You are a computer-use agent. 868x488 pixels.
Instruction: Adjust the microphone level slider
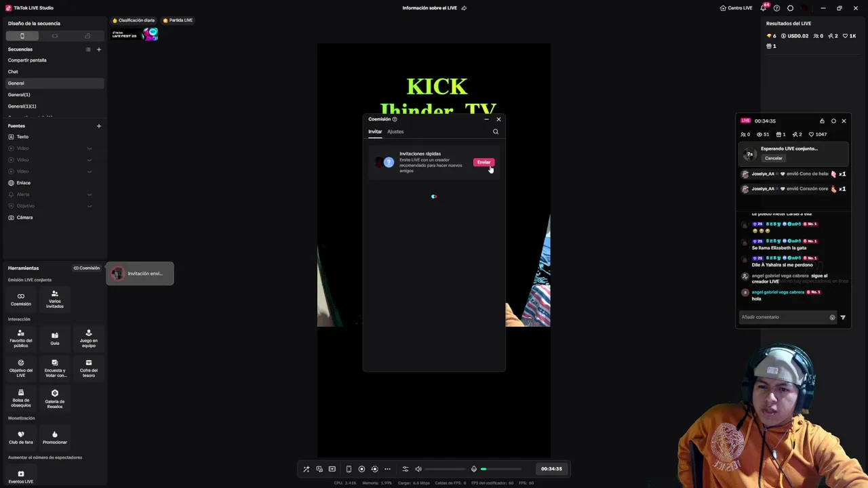(x=501, y=469)
